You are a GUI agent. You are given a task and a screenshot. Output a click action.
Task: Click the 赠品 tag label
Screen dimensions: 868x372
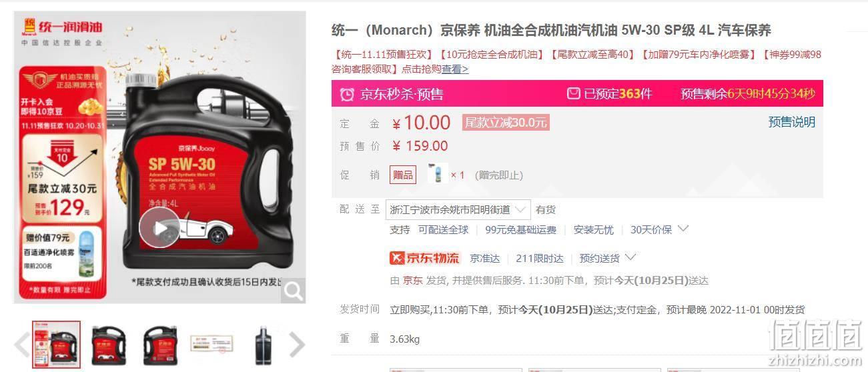pos(403,175)
